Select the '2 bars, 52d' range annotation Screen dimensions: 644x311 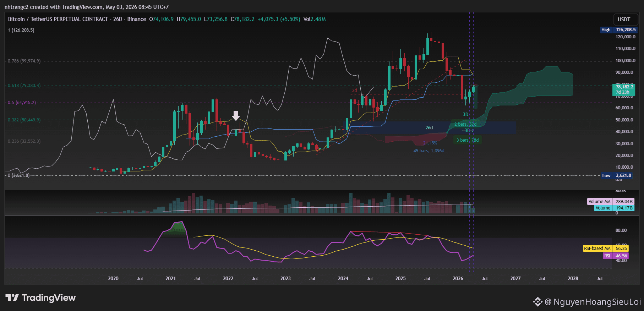pyautogui.click(x=465, y=124)
